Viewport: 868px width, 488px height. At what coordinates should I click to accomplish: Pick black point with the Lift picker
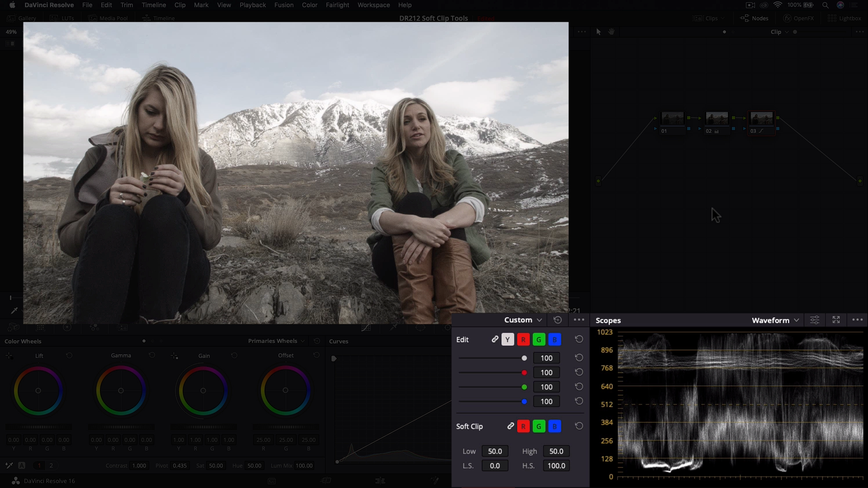pos(9,356)
